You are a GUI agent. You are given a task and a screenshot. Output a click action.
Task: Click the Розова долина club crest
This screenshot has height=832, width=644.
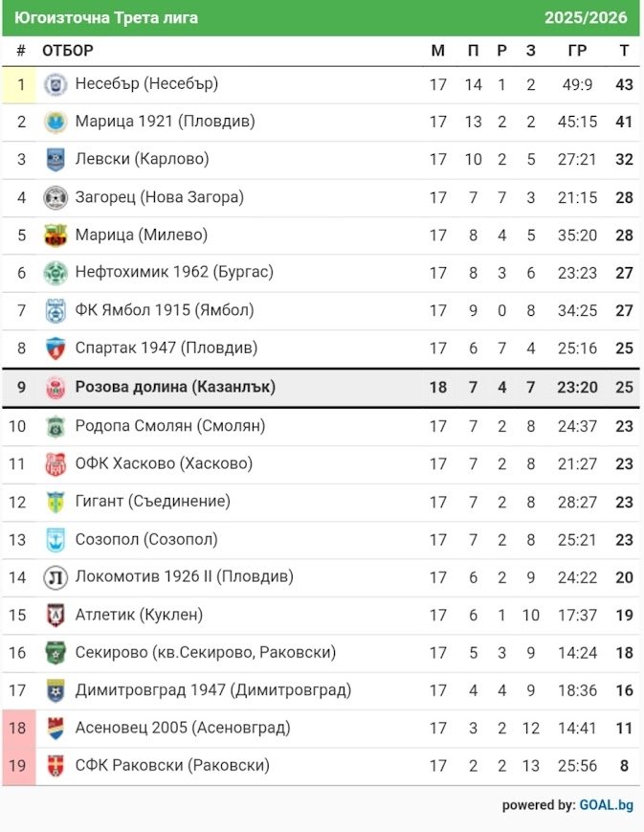point(56,388)
